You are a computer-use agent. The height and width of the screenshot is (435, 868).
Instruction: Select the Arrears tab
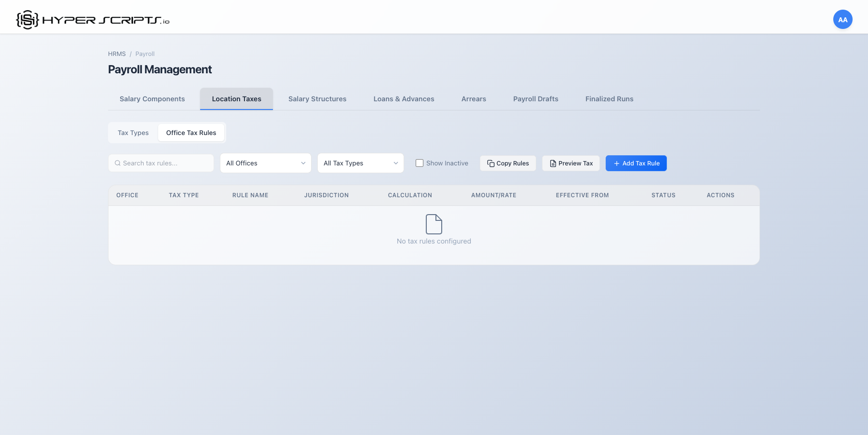tap(474, 99)
